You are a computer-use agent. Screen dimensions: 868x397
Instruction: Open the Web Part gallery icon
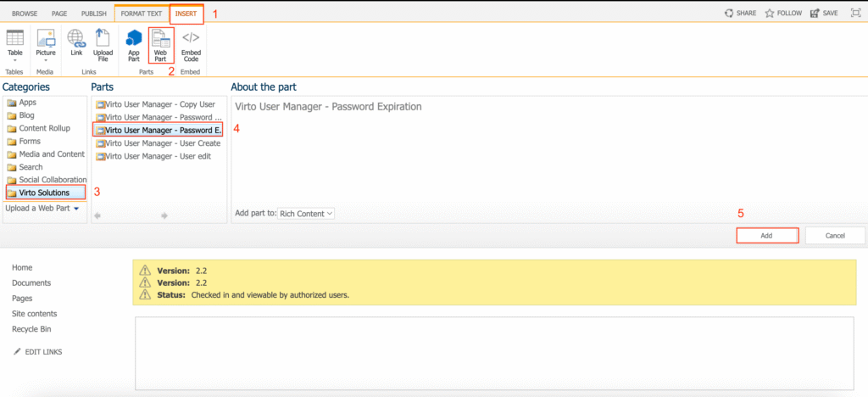160,43
